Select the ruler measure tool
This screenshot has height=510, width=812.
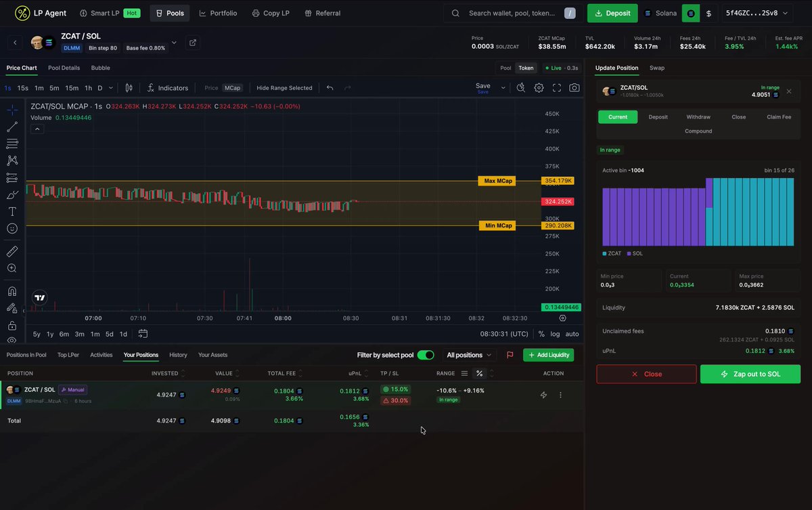click(x=12, y=251)
